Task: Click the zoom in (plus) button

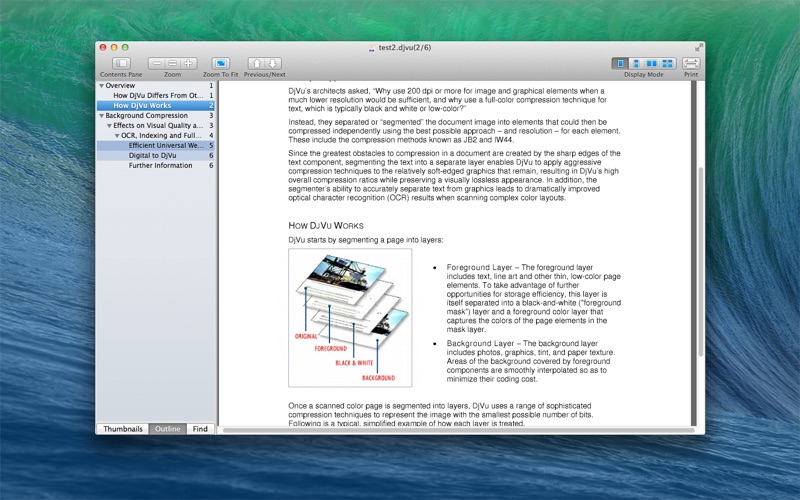Action: [x=189, y=63]
